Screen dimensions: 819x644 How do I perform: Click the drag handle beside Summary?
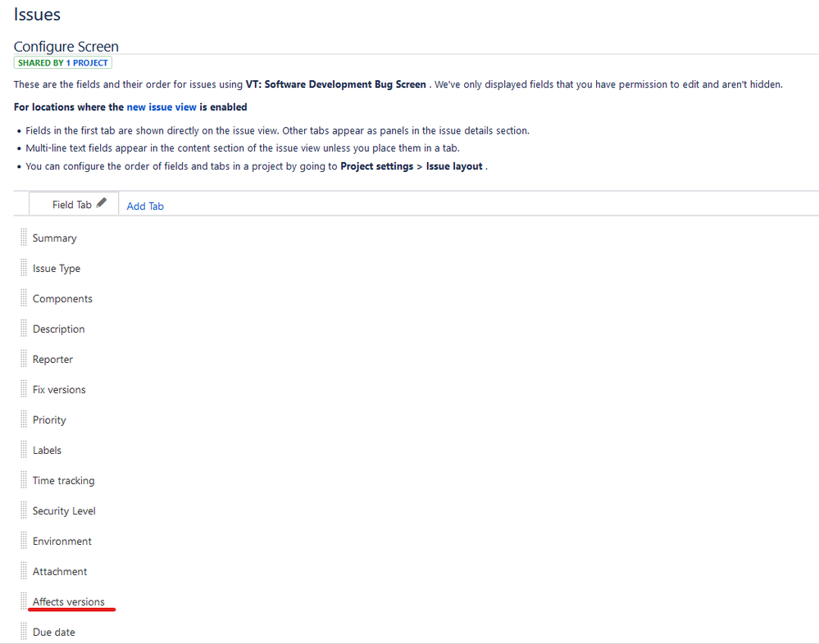coord(24,238)
